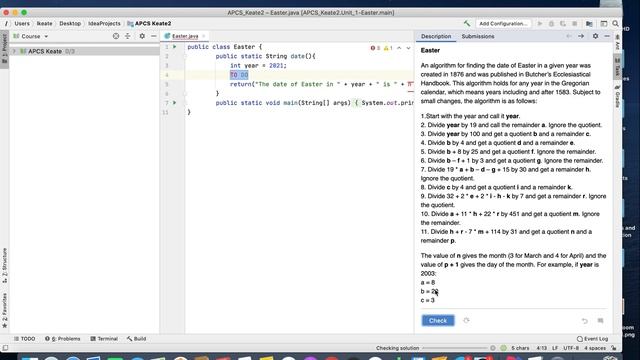Open the Event Log
640x360 pixels.
click(x=592, y=339)
